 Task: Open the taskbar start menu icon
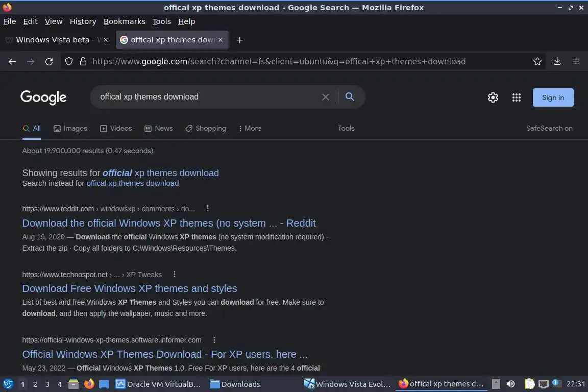(8, 384)
